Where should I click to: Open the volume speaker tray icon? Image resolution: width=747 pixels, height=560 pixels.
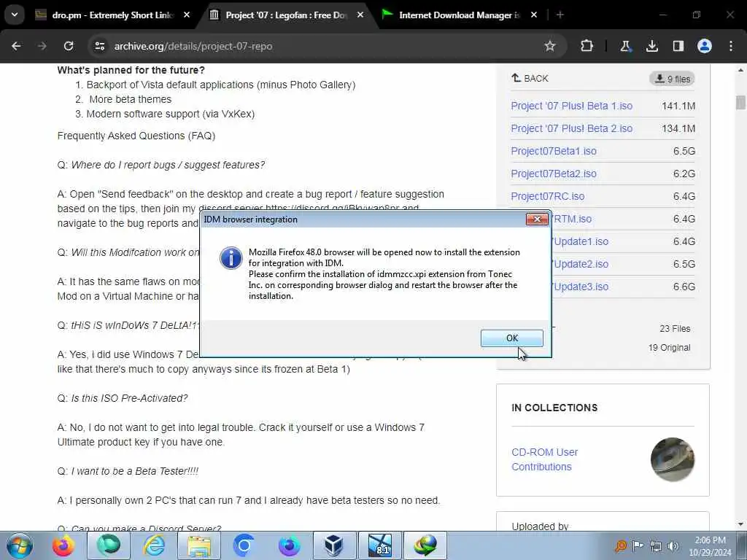pyautogui.click(x=673, y=545)
